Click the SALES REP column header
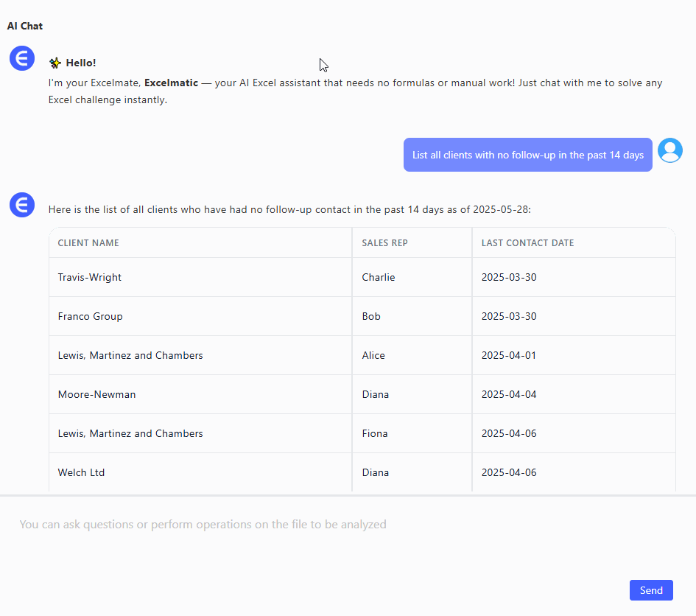The image size is (696, 616). 384,243
